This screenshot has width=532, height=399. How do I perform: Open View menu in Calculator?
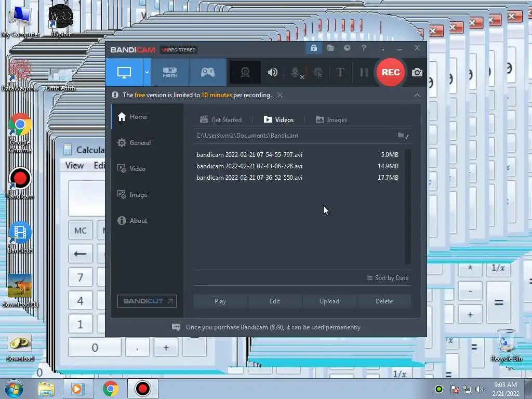[74, 165]
